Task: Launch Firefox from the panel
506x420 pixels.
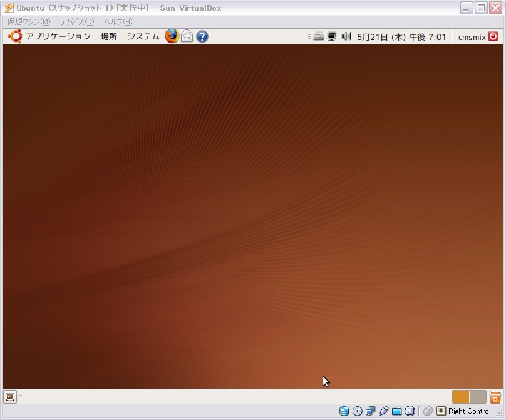Action: click(x=172, y=36)
